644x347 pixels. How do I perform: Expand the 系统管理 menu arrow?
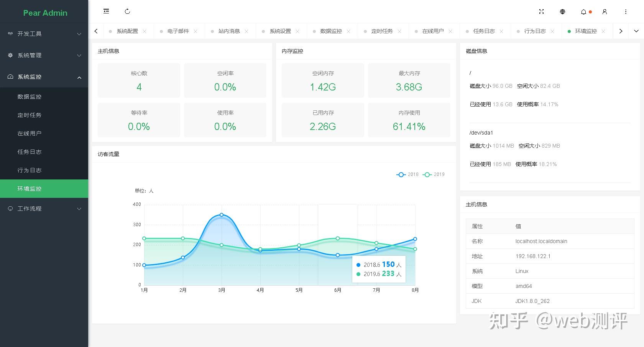pos(79,55)
